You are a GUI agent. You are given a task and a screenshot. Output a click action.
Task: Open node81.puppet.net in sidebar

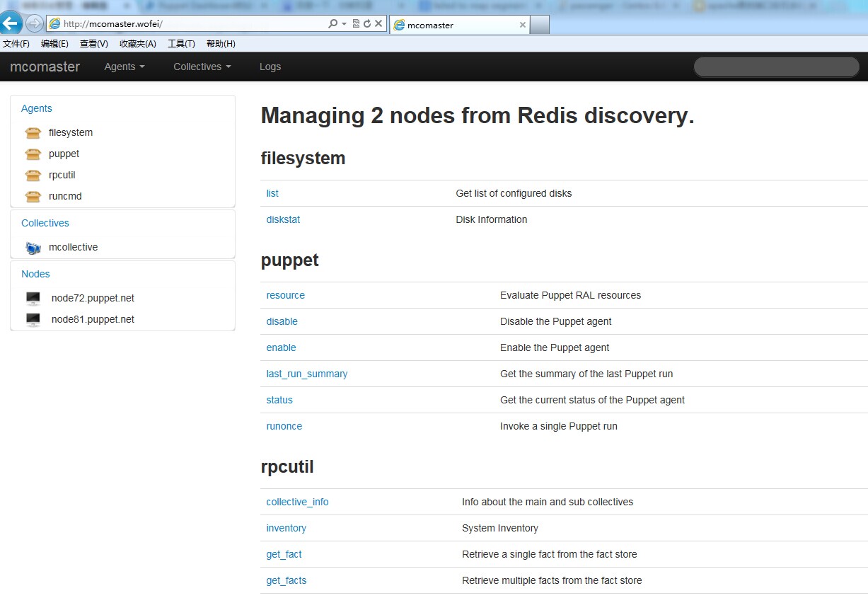point(93,319)
